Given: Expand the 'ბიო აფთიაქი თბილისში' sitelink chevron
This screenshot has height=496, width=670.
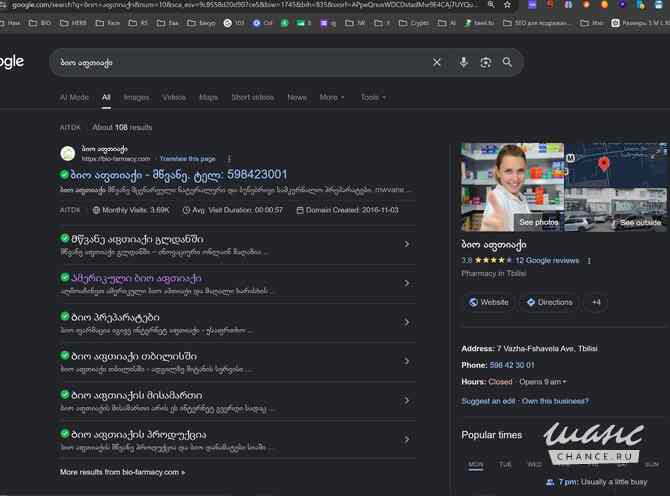Looking at the screenshot, I should (407, 361).
